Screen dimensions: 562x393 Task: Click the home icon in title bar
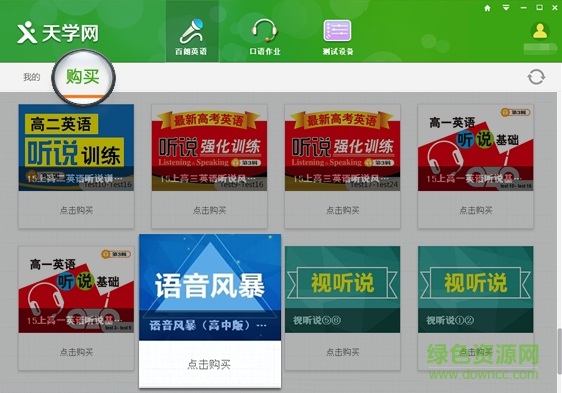pos(487,8)
